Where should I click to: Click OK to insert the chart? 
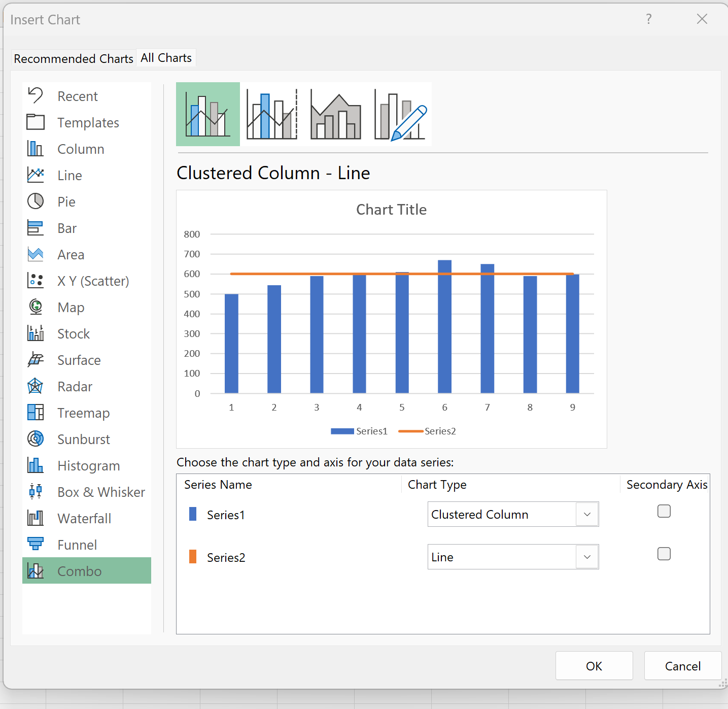tap(594, 666)
